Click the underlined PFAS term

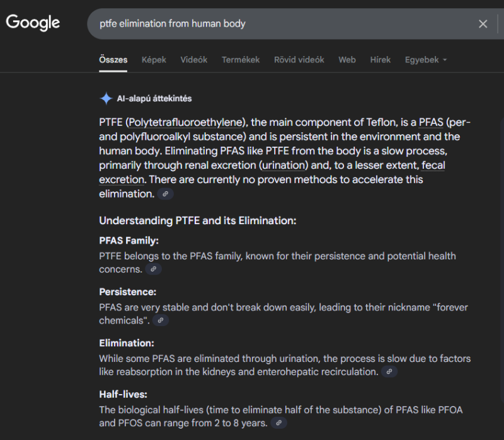[431, 123]
